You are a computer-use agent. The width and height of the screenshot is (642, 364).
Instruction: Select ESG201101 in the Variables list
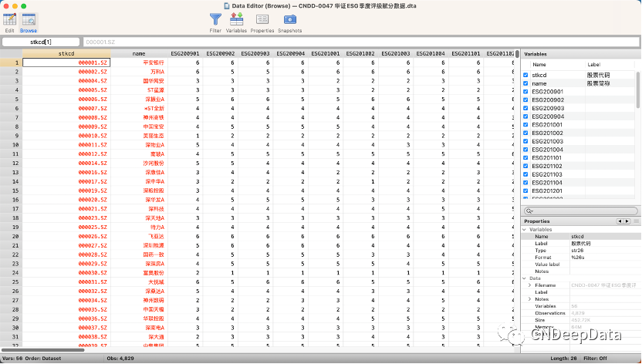546,158
